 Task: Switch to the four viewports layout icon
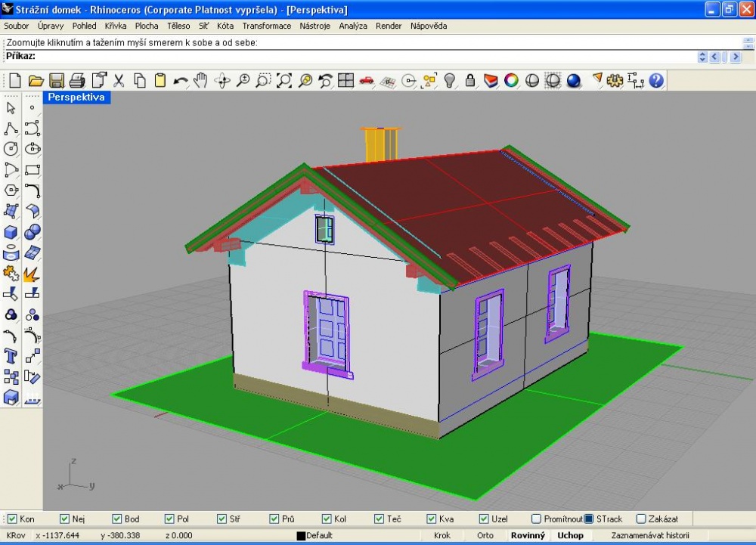click(x=345, y=80)
